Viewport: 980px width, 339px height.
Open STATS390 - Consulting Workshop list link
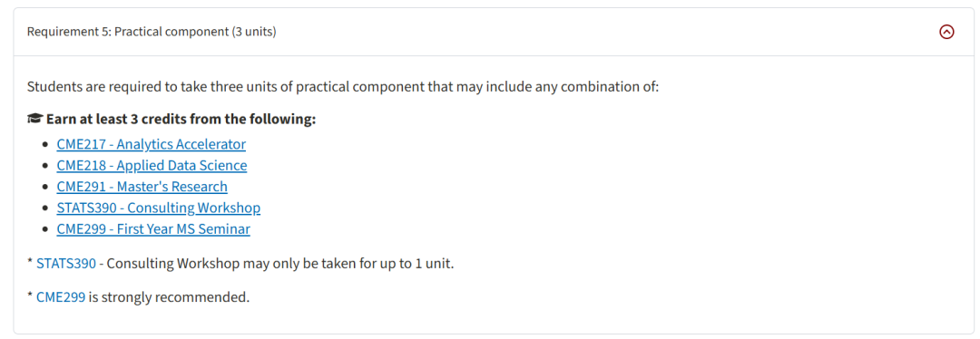[x=158, y=208]
